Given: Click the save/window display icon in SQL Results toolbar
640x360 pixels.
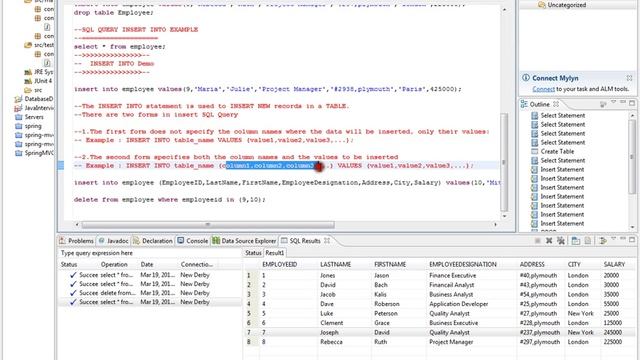Looking at the screenshot, I should [576, 241].
